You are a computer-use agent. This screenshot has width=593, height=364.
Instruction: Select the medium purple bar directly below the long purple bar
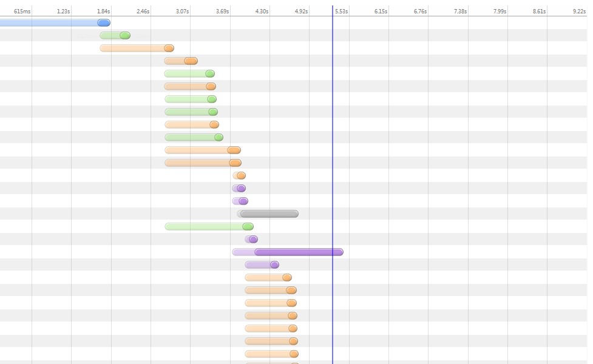coord(262,265)
